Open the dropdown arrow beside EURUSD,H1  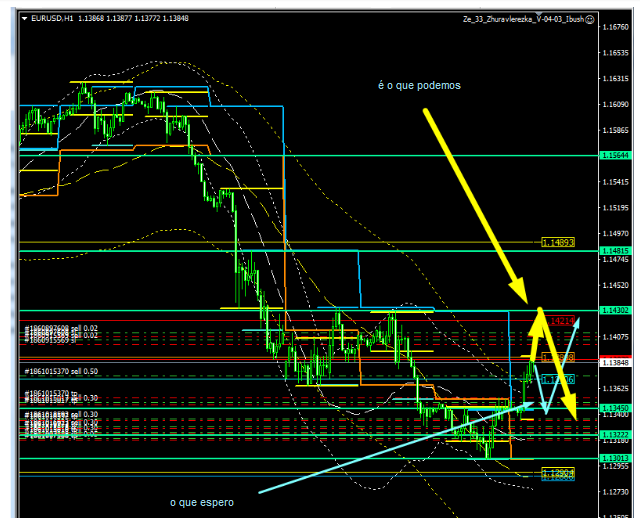click(x=24, y=18)
